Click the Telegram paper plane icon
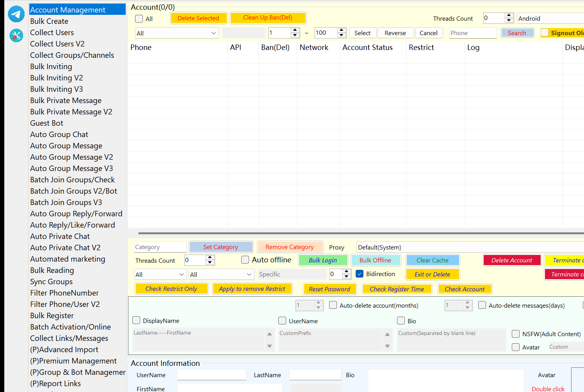Image resolution: width=584 pixels, height=392 pixels. click(x=16, y=14)
